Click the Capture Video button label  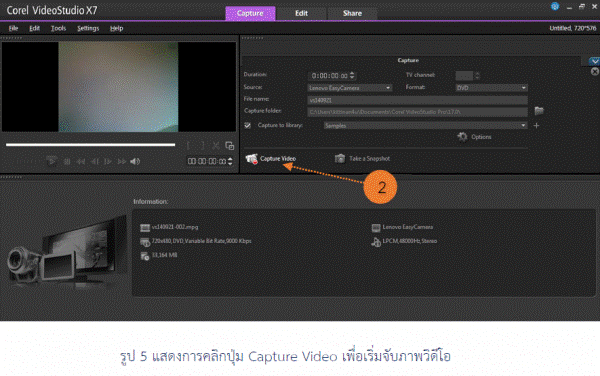click(278, 158)
